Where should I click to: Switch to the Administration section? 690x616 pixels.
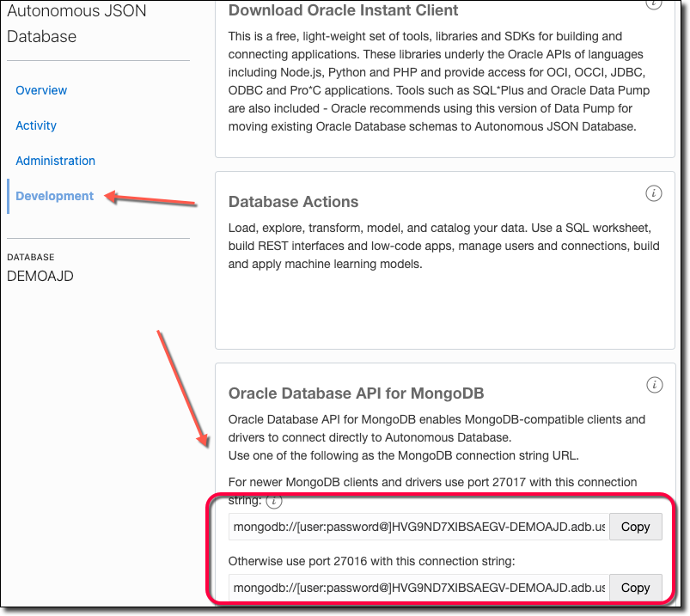pos(55,161)
